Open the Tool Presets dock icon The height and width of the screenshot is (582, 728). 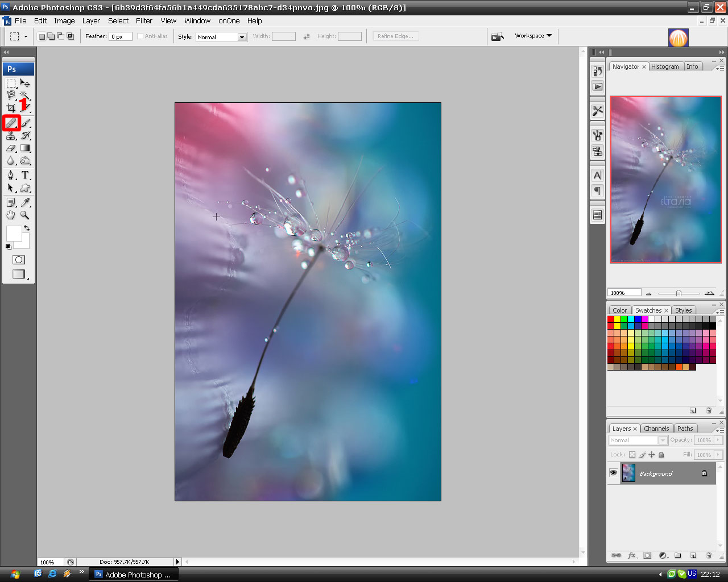[597, 111]
